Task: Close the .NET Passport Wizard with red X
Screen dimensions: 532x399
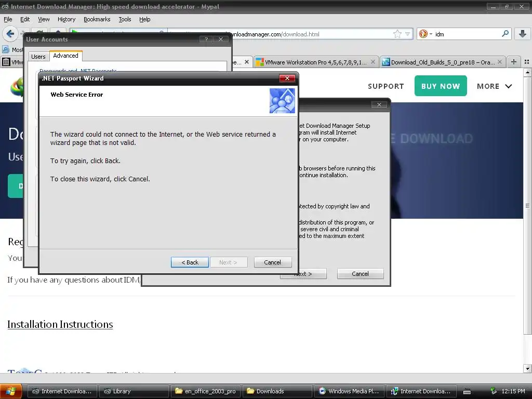Action: click(x=287, y=78)
